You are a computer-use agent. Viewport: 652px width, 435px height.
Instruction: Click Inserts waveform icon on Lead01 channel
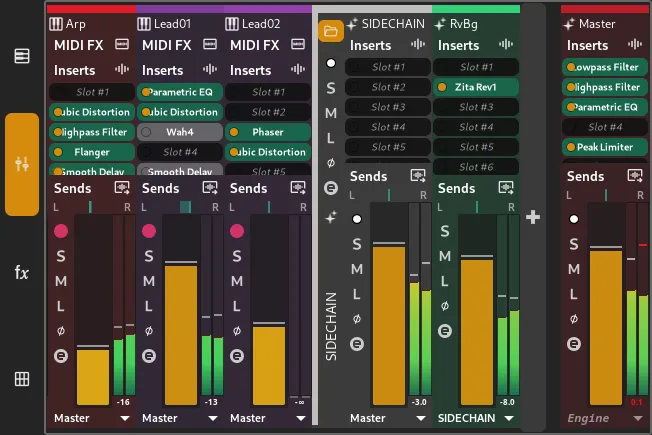tap(210, 69)
